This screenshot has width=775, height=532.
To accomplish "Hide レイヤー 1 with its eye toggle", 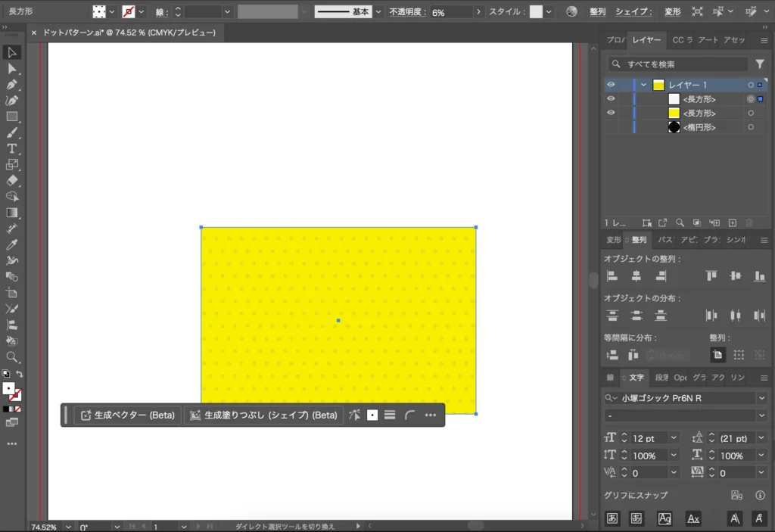I will [611, 85].
